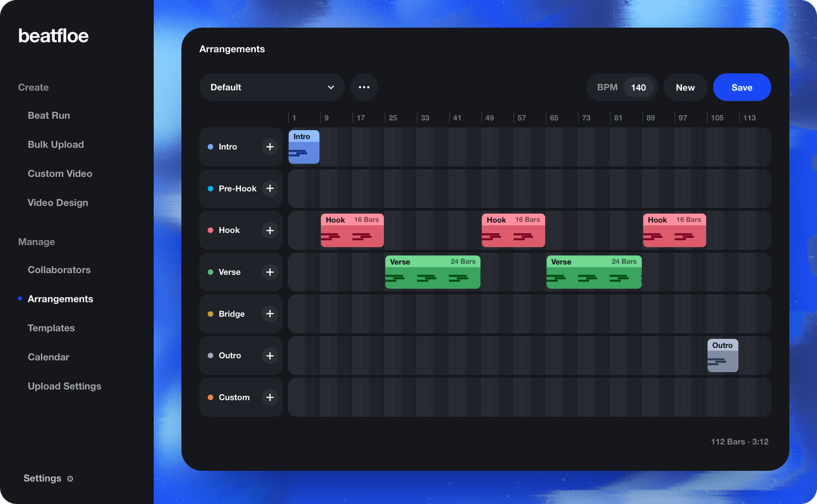Click the Bridge track label
The width and height of the screenshot is (817, 504).
coord(231,314)
